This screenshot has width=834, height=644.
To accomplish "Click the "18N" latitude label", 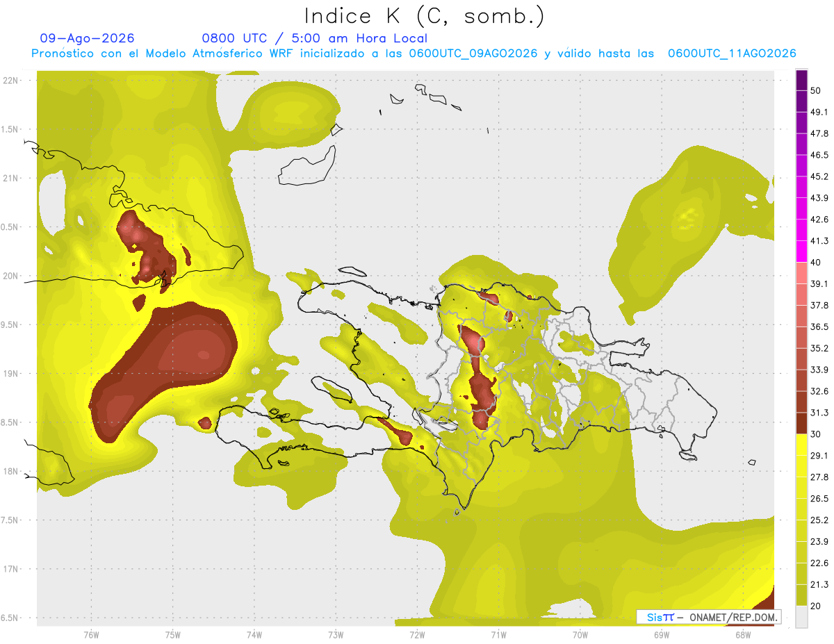I will coord(12,471).
